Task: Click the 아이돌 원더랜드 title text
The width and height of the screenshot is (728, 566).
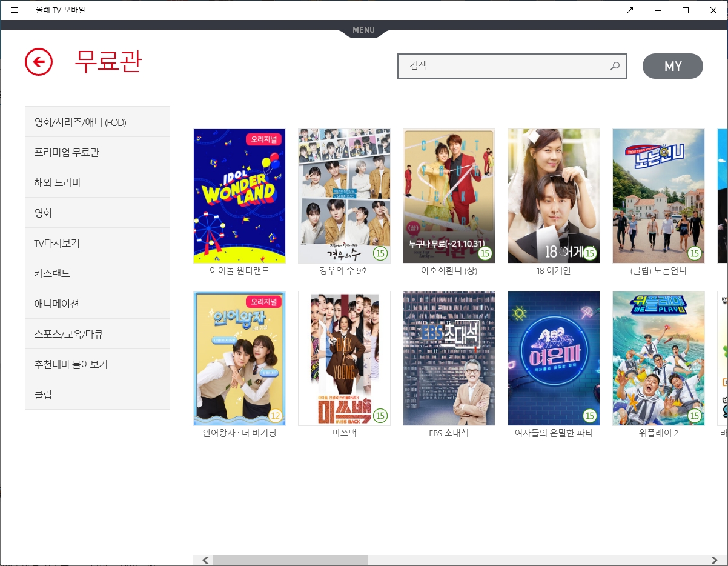Action: pos(239,271)
